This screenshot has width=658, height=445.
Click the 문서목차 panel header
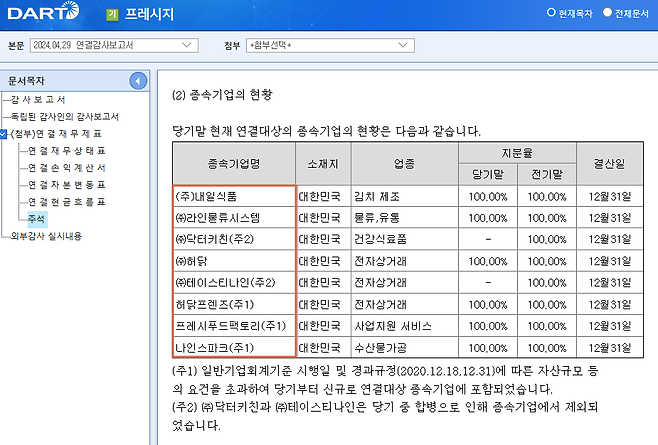(30, 79)
